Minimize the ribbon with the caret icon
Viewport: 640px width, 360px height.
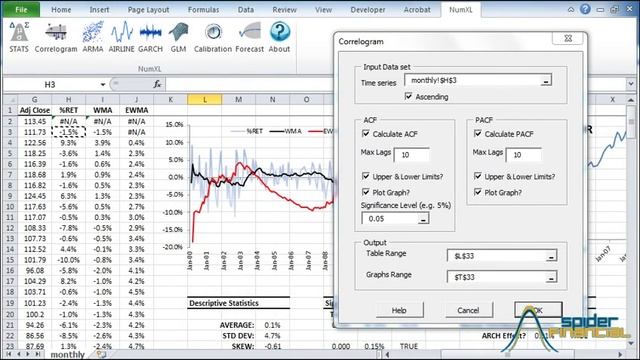pyautogui.click(x=571, y=9)
